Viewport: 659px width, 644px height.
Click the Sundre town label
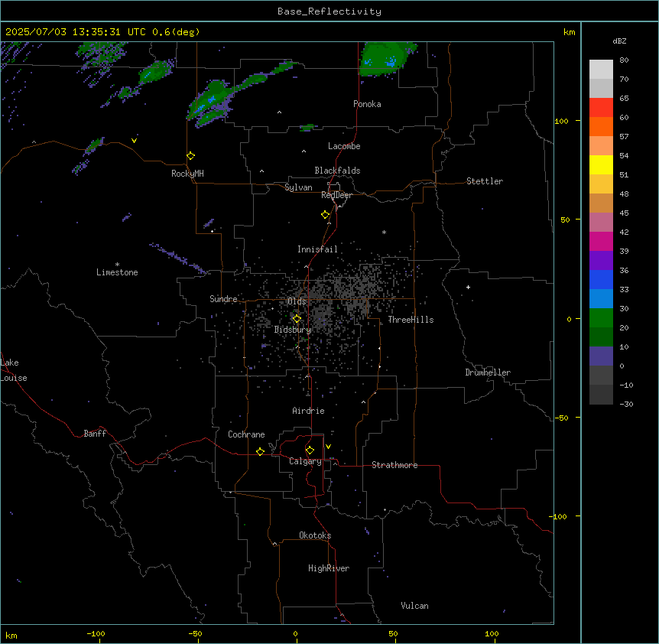[x=223, y=299]
